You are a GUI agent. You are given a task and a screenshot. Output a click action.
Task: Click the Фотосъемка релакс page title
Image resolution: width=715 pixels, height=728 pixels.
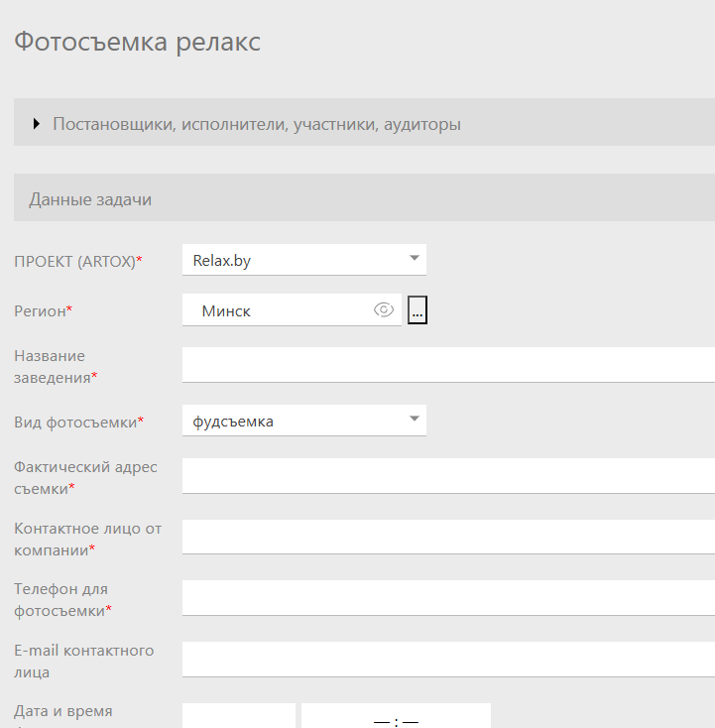click(138, 43)
